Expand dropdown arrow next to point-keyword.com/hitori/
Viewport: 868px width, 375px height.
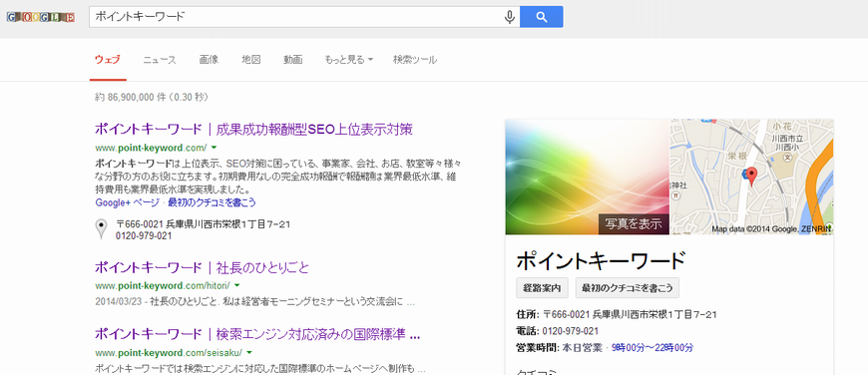236,285
